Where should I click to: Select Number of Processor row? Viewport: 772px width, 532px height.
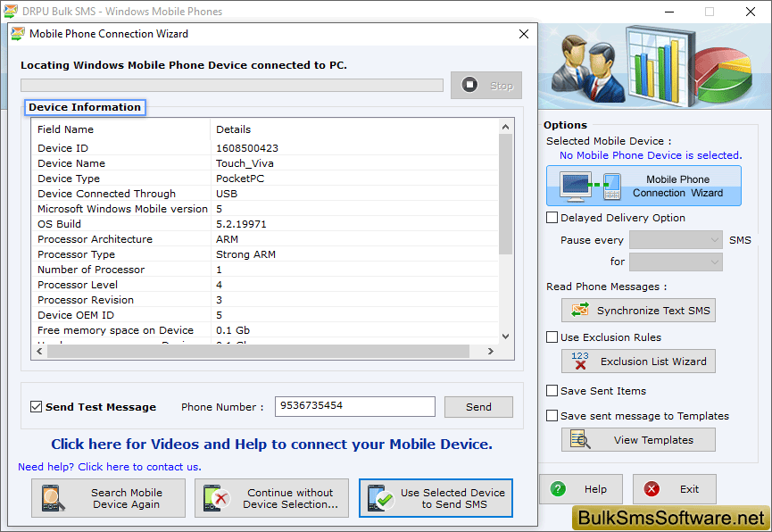click(x=266, y=270)
